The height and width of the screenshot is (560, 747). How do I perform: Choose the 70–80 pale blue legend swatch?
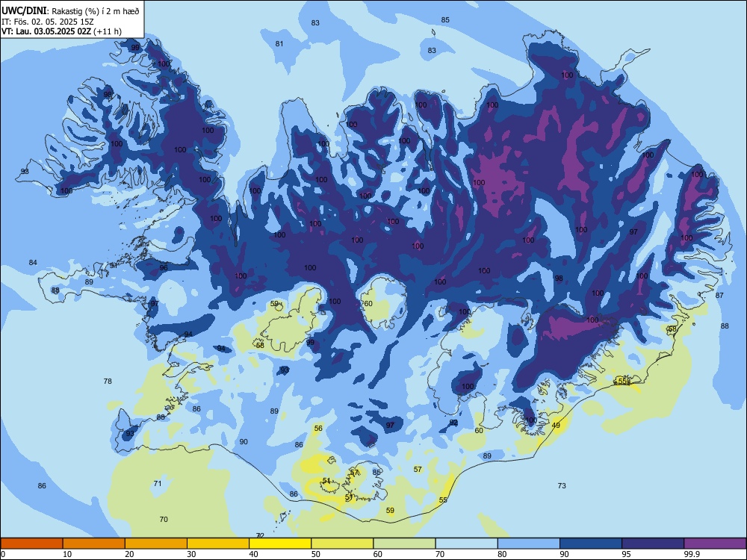(x=466, y=544)
